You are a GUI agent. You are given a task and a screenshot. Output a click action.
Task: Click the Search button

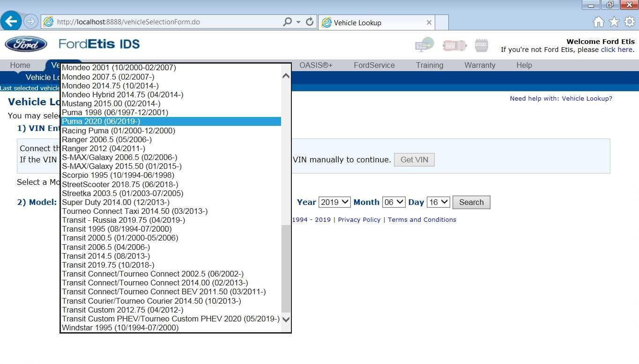pos(471,202)
